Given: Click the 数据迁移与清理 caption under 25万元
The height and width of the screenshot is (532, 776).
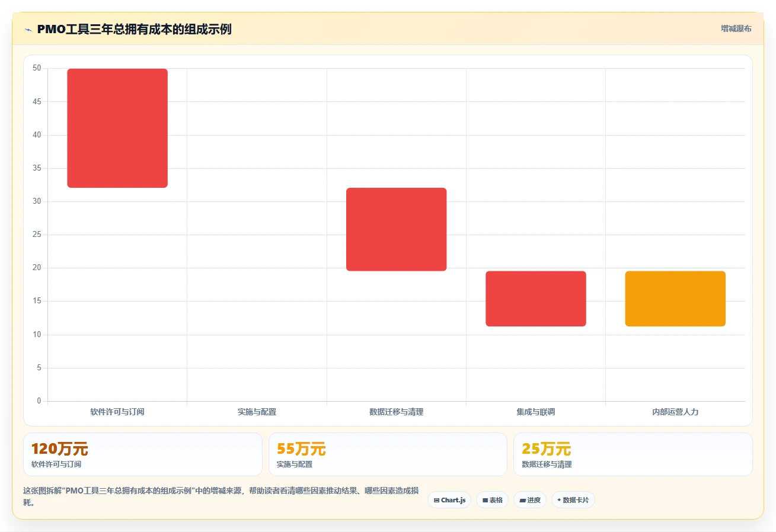Looking at the screenshot, I should tap(547, 464).
